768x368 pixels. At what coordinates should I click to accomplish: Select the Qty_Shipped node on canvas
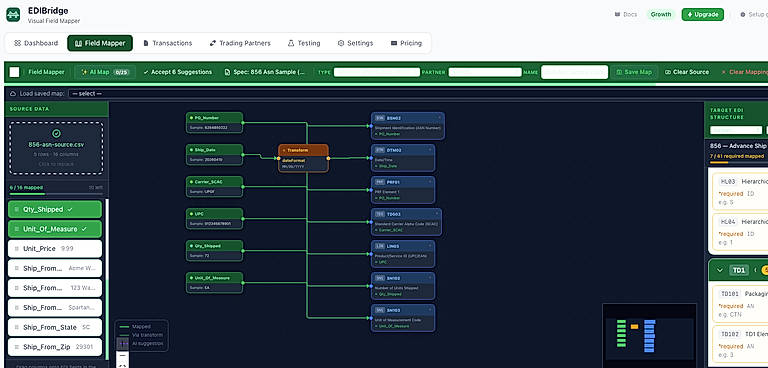point(215,250)
